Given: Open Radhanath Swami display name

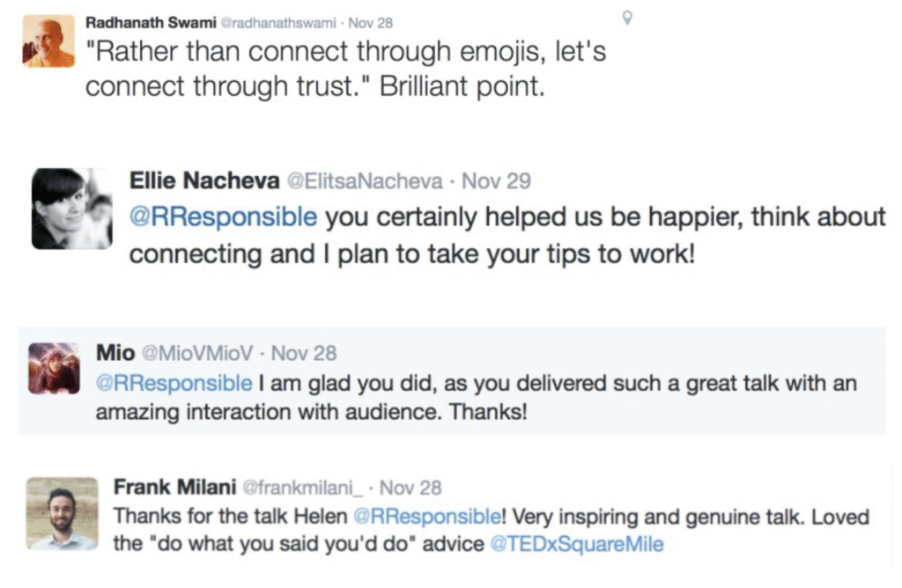Looking at the screenshot, I should [x=148, y=23].
